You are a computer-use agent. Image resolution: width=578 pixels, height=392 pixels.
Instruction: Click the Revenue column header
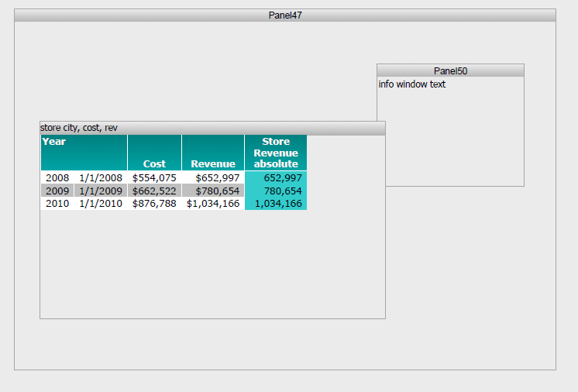click(x=213, y=153)
